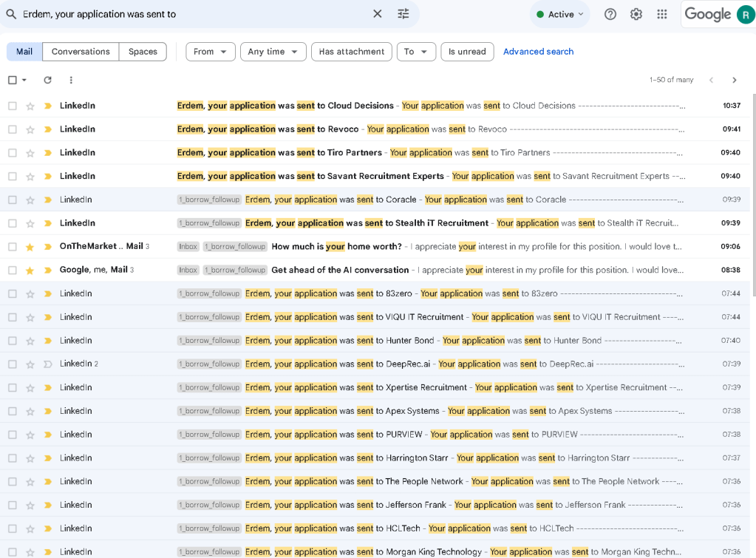Open the To filter dropdown
Image resolution: width=756 pixels, height=558 pixels.
(416, 52)
